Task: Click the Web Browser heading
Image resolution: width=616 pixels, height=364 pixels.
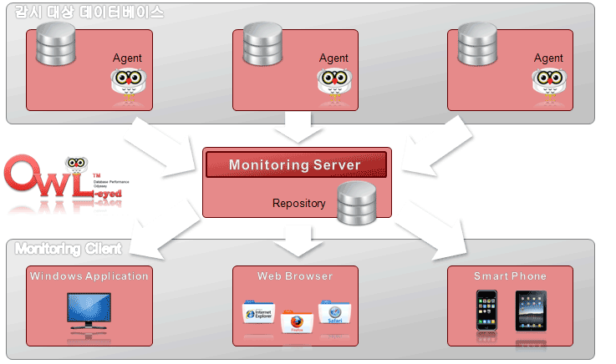Action: (x=295, y=276)
